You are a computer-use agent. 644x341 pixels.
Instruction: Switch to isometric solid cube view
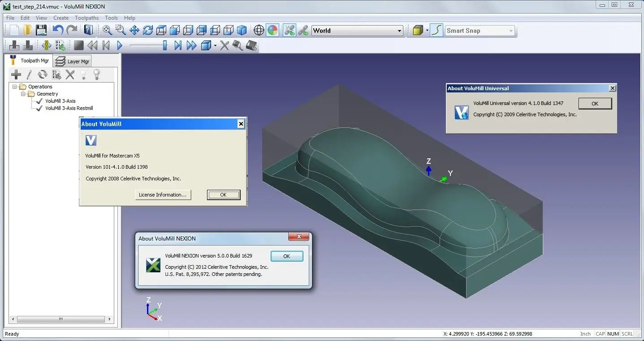(x=242, y=30)
